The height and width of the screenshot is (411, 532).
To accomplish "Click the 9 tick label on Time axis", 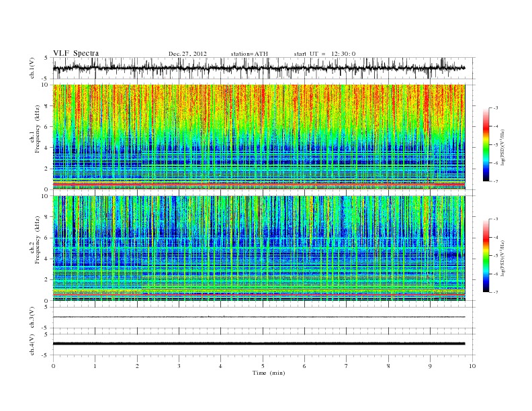I will click(430, 366).
